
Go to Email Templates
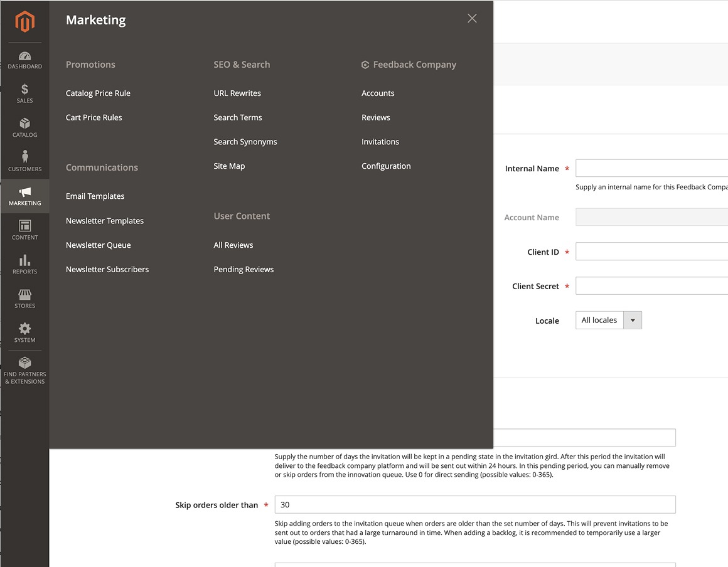pyautogui.click(x=95, y=196)
